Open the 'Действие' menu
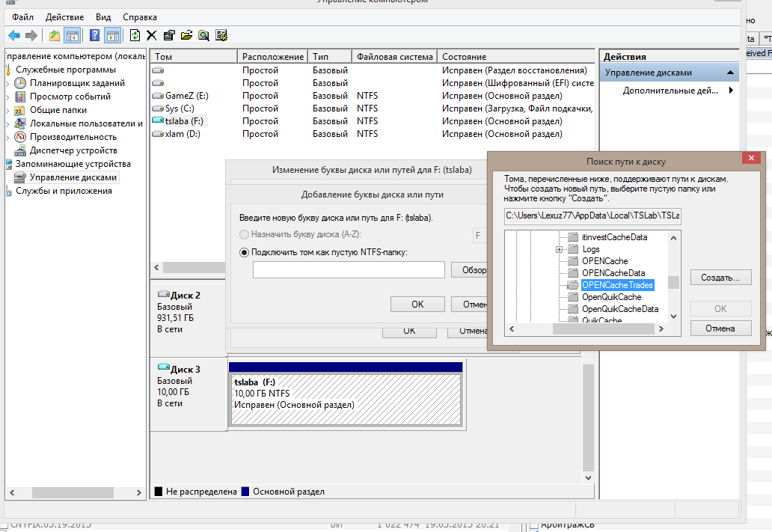Image resolution: width=772 pixels, height=532 pixels. 64,16
